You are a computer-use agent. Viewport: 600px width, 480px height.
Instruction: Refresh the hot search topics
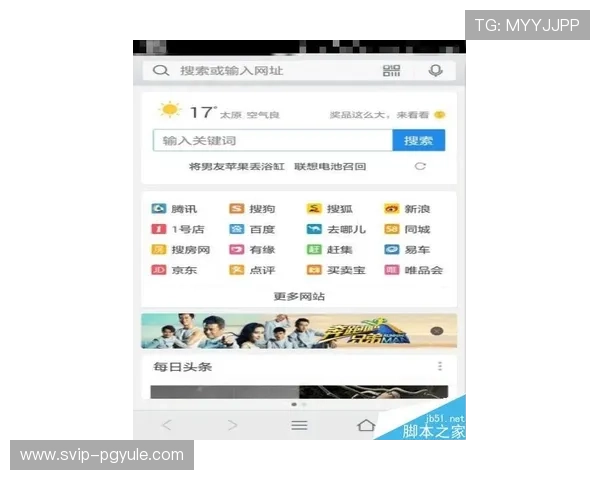coord(420,166)
